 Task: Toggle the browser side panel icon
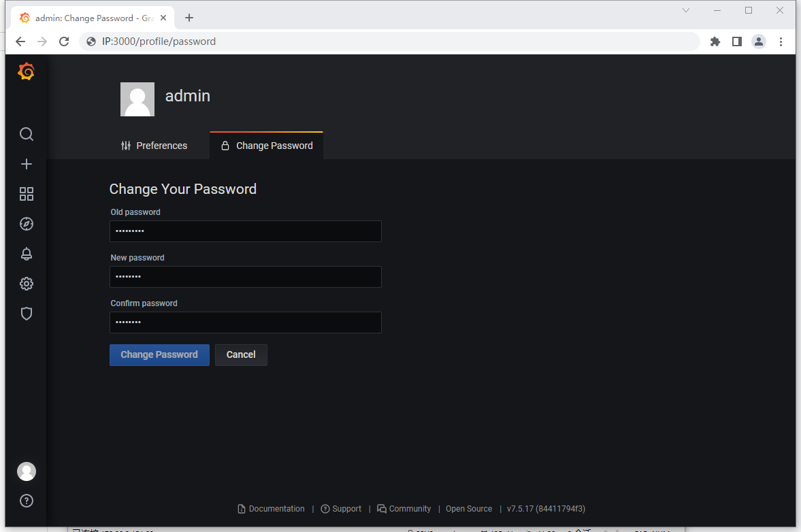coord(736,41)
